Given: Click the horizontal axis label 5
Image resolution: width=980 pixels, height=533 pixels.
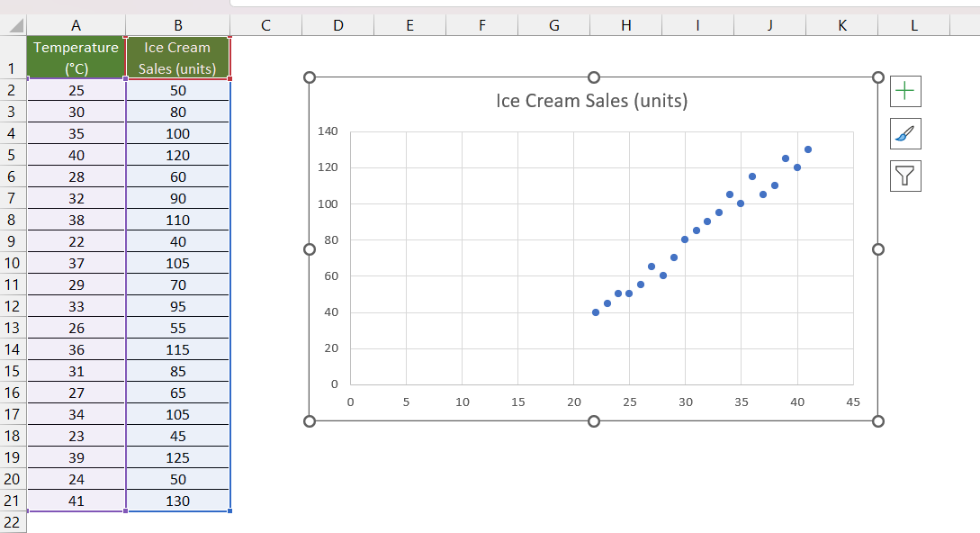Looking at the screenshot, I should (406, 402).
